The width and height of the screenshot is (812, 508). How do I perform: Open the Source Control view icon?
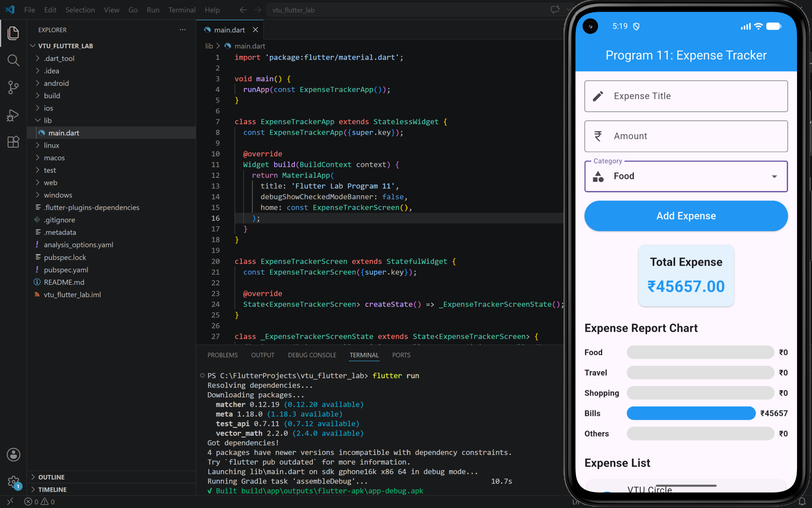point(13,87)
